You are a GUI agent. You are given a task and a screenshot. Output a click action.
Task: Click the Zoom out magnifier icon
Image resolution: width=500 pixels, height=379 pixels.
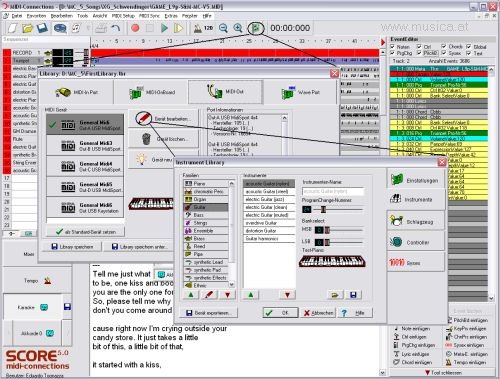pyautogui.click(x=223, y=28)
